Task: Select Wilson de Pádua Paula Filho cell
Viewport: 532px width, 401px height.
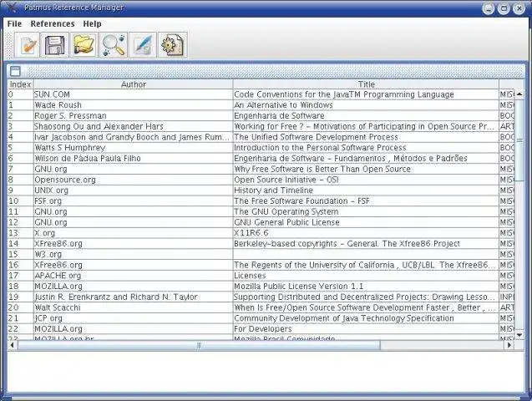Action: (134, 158)
